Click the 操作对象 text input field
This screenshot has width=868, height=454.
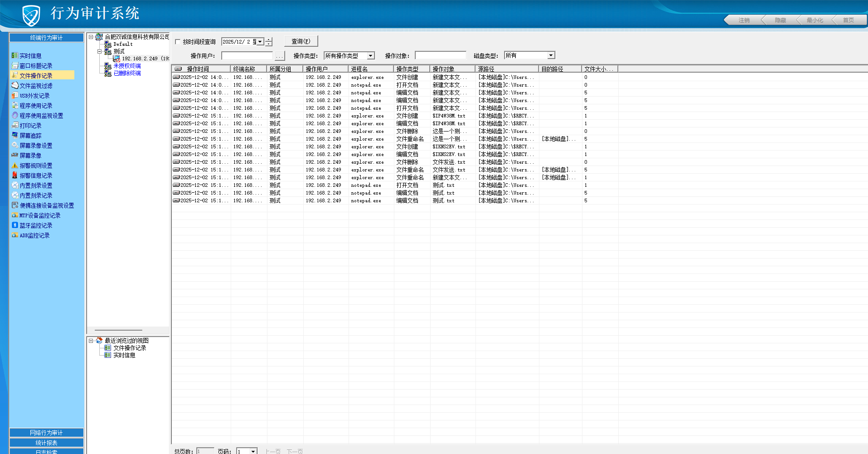[440, 55]
